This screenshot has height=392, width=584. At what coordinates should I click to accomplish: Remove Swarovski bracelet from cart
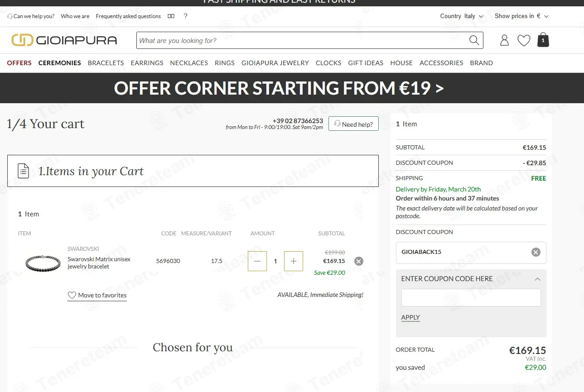(x=359, y=261)
